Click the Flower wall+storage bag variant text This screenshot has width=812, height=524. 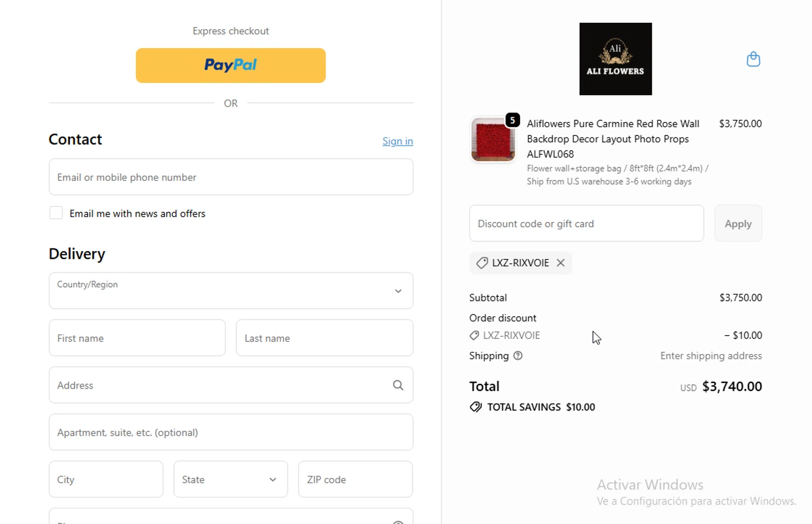[x=618, y=175]
